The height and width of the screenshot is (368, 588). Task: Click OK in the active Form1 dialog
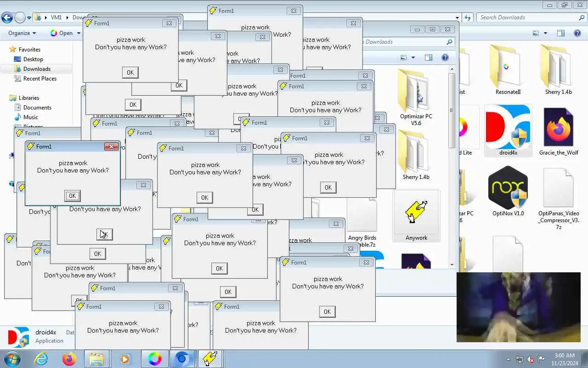[72, 196]
